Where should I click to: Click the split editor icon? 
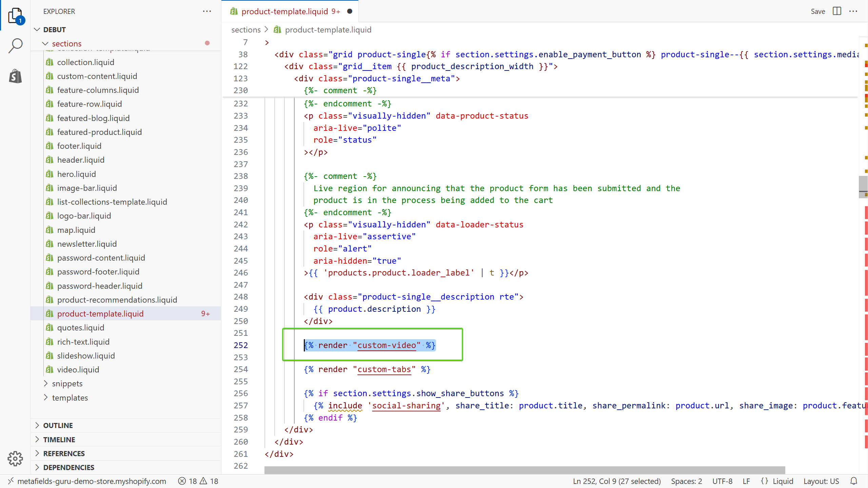coord(837,11)
